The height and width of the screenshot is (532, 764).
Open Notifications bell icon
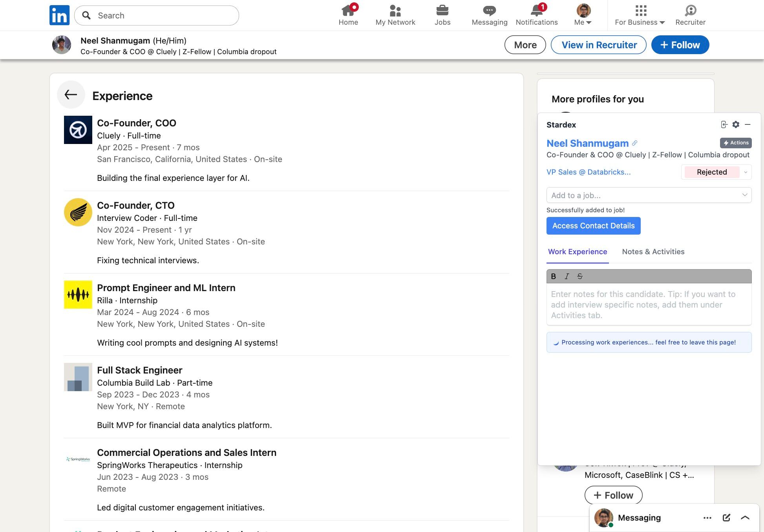pyautogui.click(x=537, y=10)
